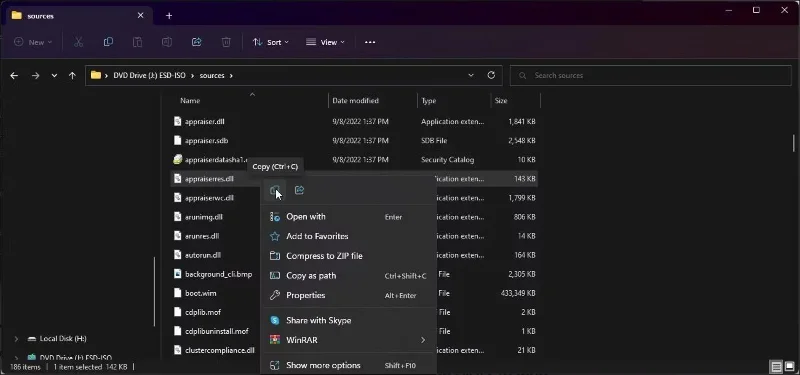Click the Local Disk (H:) drive icon
Viewport: 800px width, 375px height.
32,339
